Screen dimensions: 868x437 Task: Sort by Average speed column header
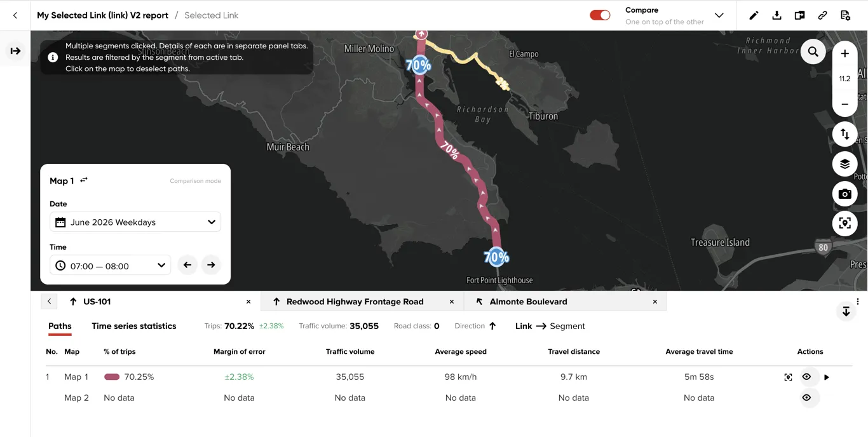point(461,351)
